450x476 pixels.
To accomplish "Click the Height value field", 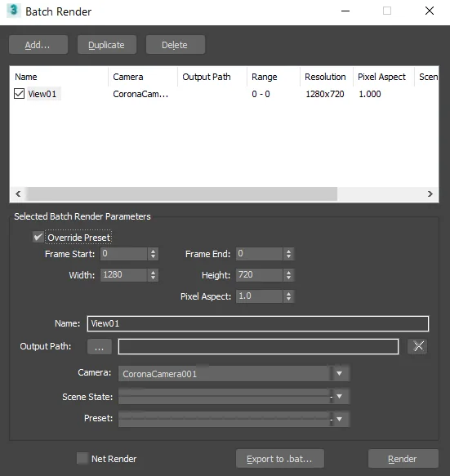I will point(260,275).
